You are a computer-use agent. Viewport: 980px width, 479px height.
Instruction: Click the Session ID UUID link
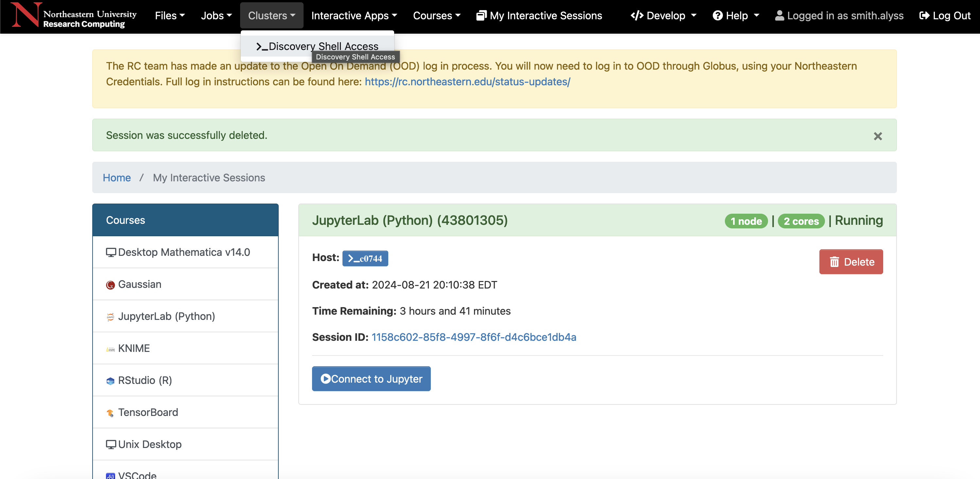474,337
